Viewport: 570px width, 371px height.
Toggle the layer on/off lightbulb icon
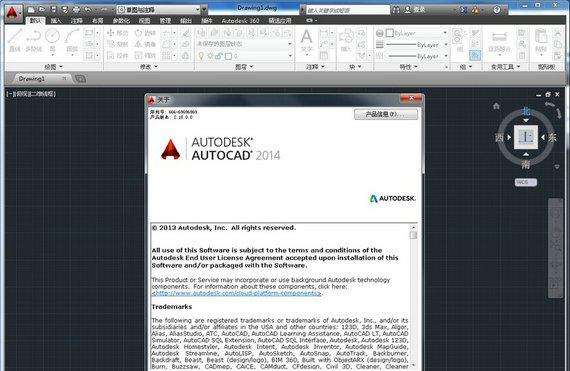[201, 56]
